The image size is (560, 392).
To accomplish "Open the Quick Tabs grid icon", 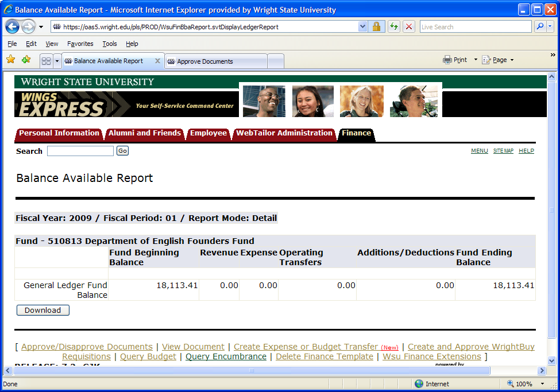I will 46,61.
